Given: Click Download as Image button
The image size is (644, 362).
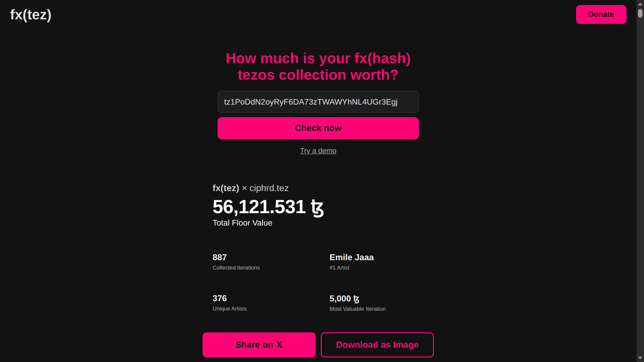Looking at the screenshot, I should pyautogui.click(x=377, y=345).
